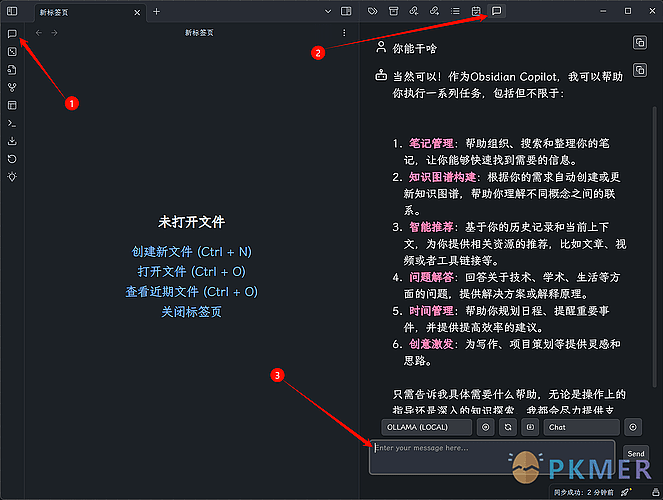The width and height of the screenshot is (663, 500).
Task: Click the dice icon in left ribbon
Action: point(12,52)
